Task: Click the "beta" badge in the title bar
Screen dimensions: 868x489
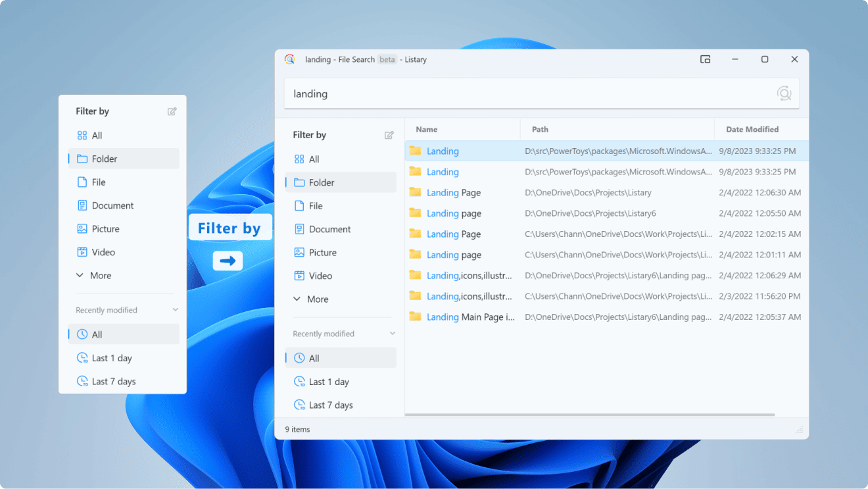Action: (x=387, y=59)
